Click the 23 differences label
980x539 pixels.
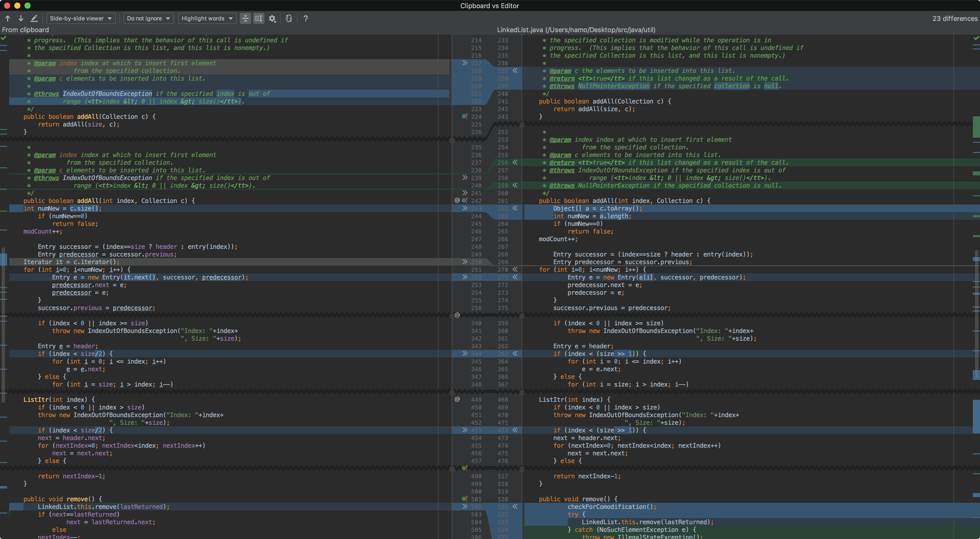pyautogui.click(x=954, y=18)
